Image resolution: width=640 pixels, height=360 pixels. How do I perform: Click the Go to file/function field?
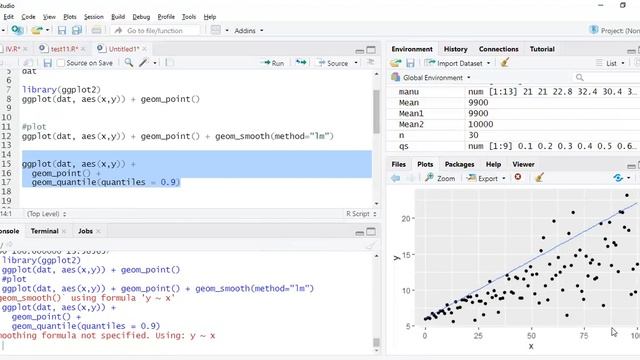(156, 31)
